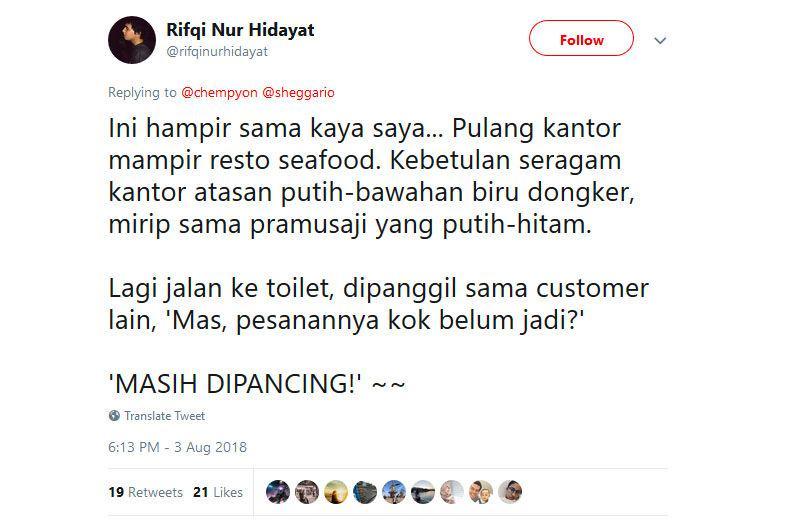View the 21 Likes list

tap(218, 492)
